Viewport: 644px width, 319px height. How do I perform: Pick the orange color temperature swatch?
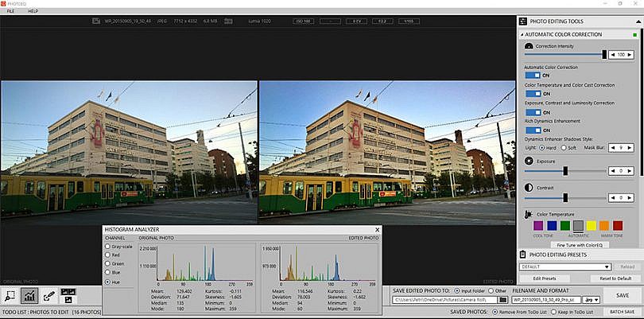604,226
